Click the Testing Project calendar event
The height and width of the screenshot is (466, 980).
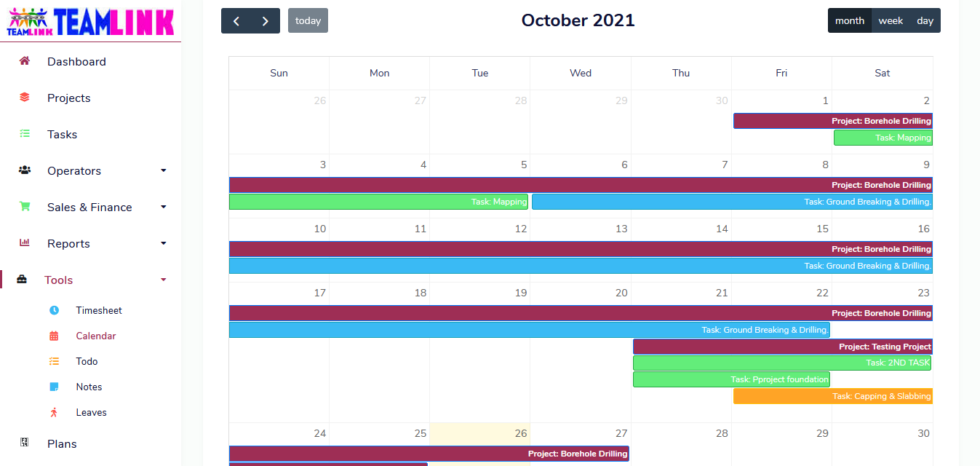pyautogui.click(x=782, y=347)
